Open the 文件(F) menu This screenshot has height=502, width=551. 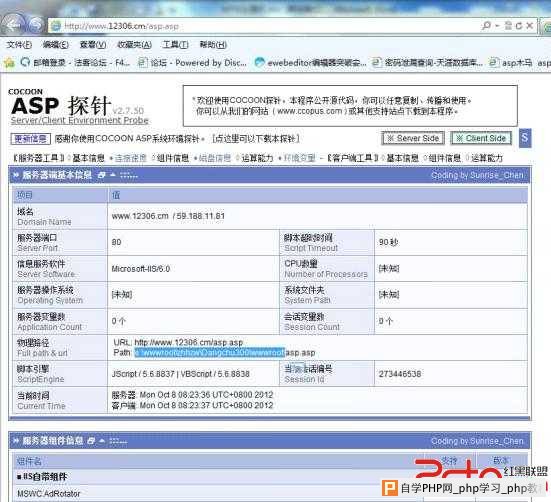click(19, 45)
